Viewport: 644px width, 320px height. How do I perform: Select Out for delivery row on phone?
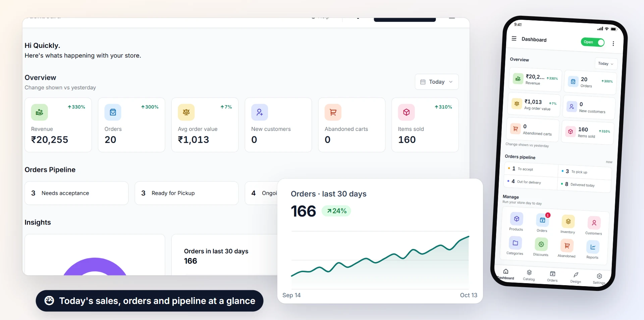click(x=531, y=182)
